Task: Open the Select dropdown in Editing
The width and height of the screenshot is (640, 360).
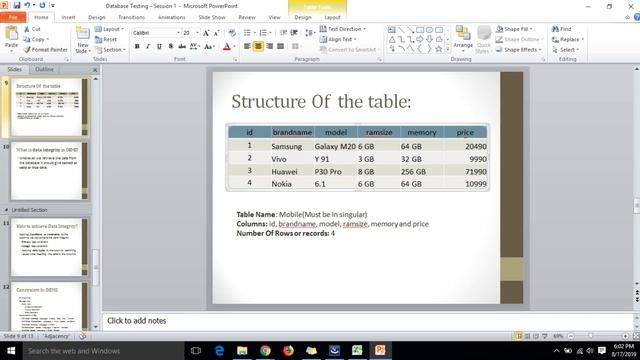Action: click(x=566, y=49)
